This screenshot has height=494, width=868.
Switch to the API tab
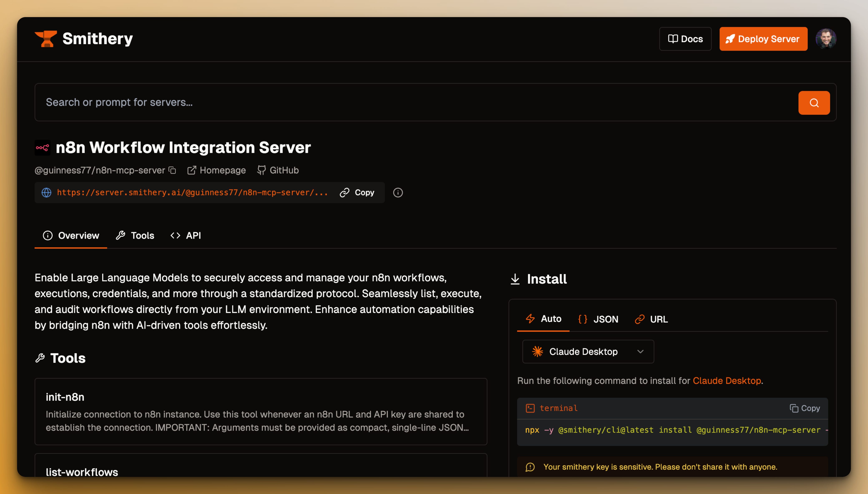pyautogui.click(x=186, y=236)
